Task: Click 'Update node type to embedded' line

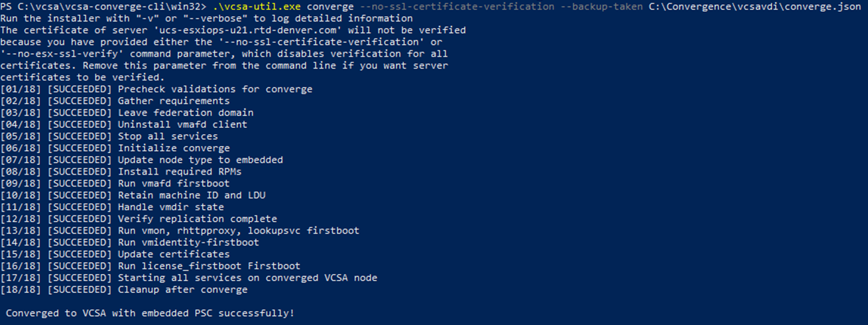Action: pos(200,160)
